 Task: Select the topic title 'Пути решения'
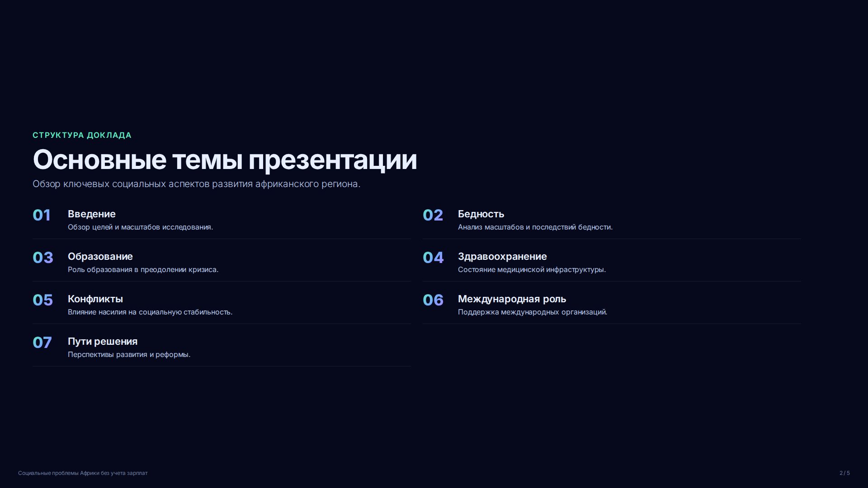pos(103,342)
